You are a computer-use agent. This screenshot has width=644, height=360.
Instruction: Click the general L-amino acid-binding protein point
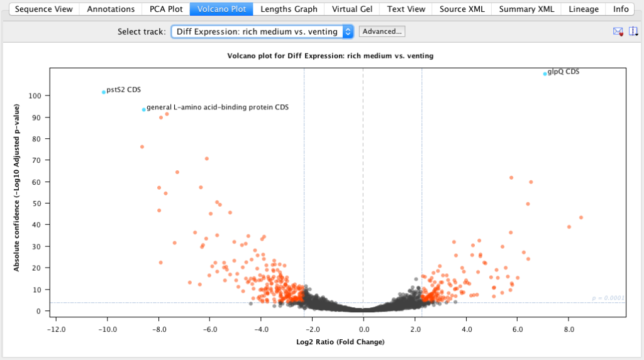click(144, 109)
